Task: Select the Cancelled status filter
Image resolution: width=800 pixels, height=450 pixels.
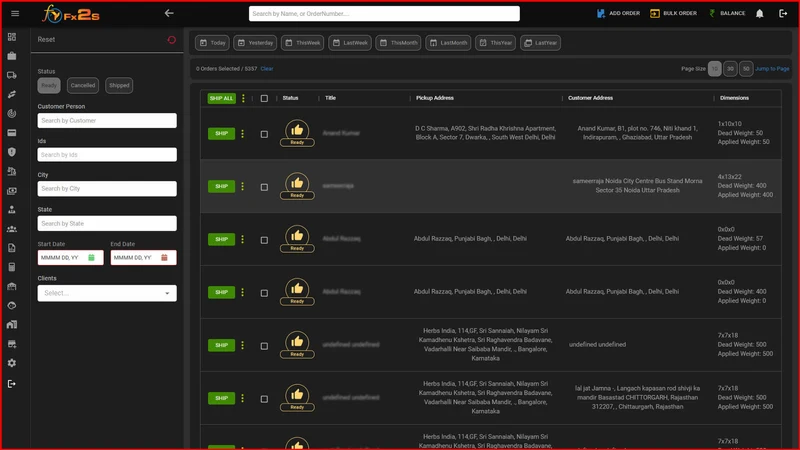Action: coord(83,85)
